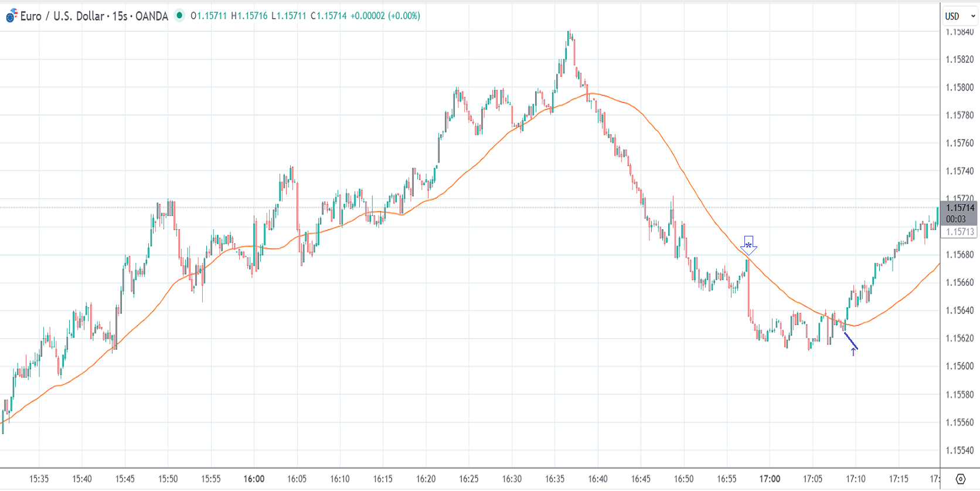Click time axis label 15:35

39,479
